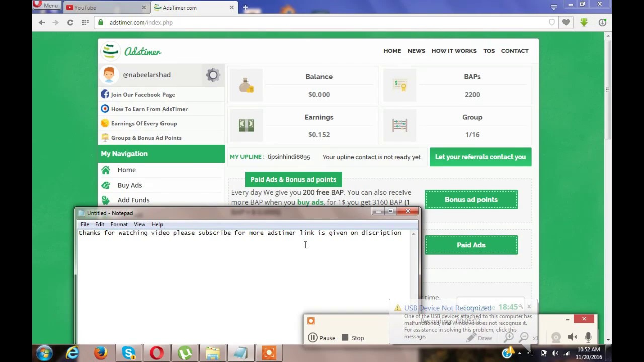Open Earnings Of Every Group link
Image resolution: width=644 pixels, height=362 pixels.
144,123
